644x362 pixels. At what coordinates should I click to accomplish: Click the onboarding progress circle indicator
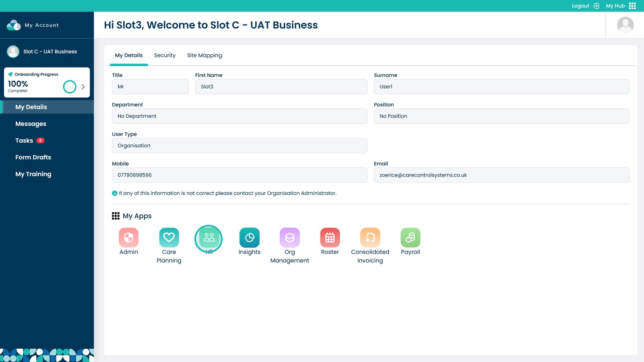pyautogui.click(x=70, y=87)
